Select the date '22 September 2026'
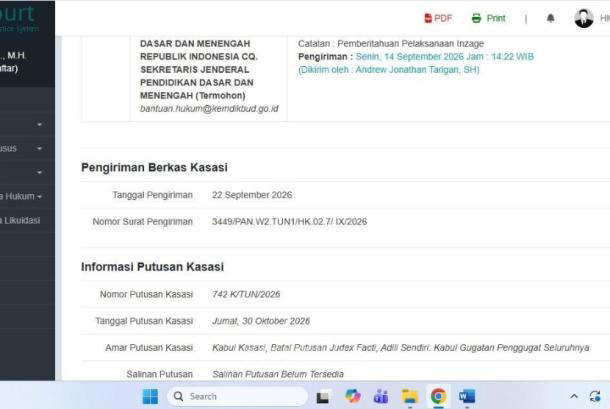The image size is (610, 409). 252,195
